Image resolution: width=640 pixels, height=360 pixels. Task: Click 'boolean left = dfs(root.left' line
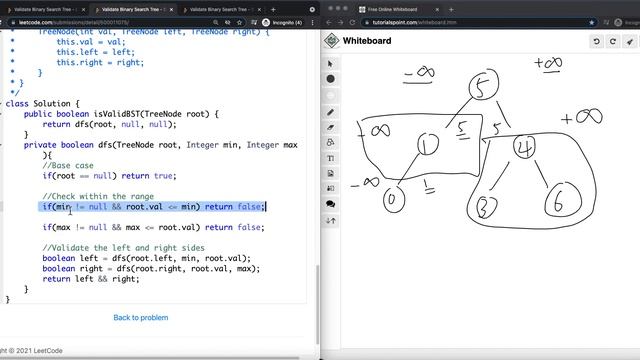pyautogui.click(x=147, y=258)
